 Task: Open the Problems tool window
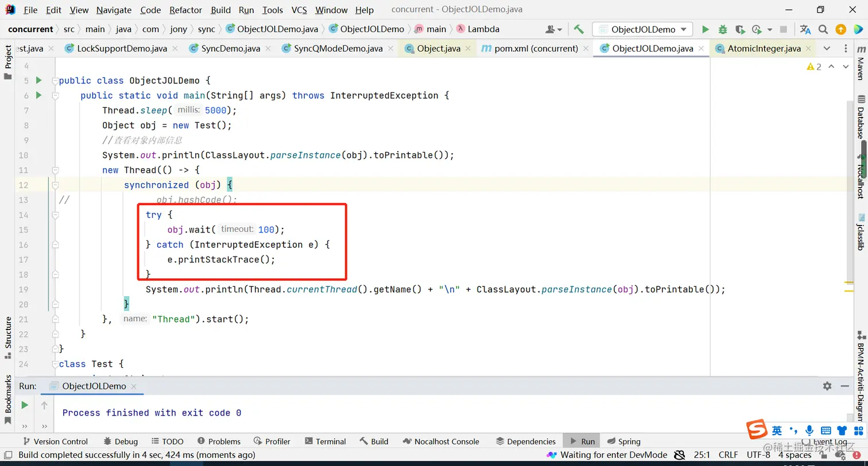(x=219, y=441)
